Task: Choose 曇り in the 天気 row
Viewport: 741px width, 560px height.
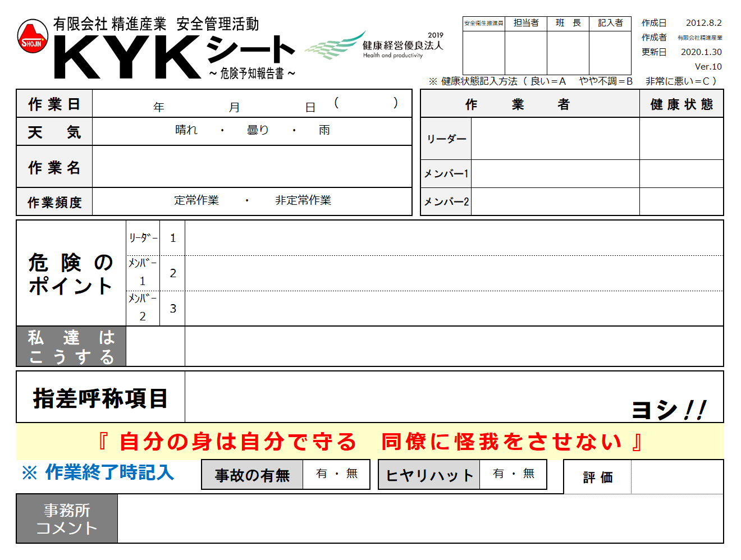Action: tap(258, 130)
